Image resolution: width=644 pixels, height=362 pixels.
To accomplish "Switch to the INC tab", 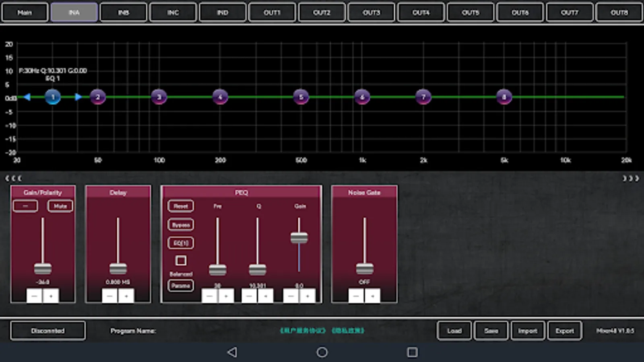I will (173, 12).
